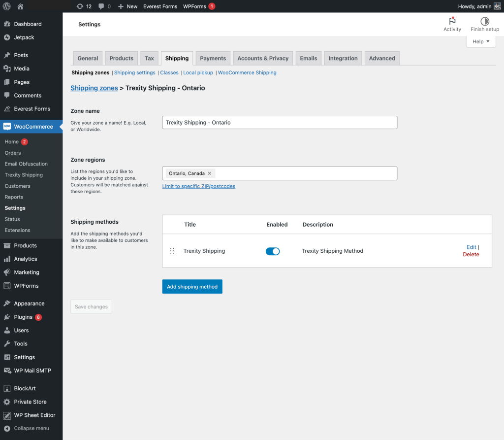
Task: Click the WP Sheet Editor icon
Action: click(x=7, y=415)
